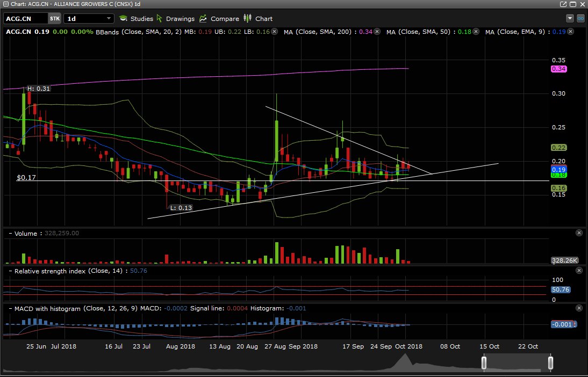Click the H: 0.31 high marker

[39, 89]
